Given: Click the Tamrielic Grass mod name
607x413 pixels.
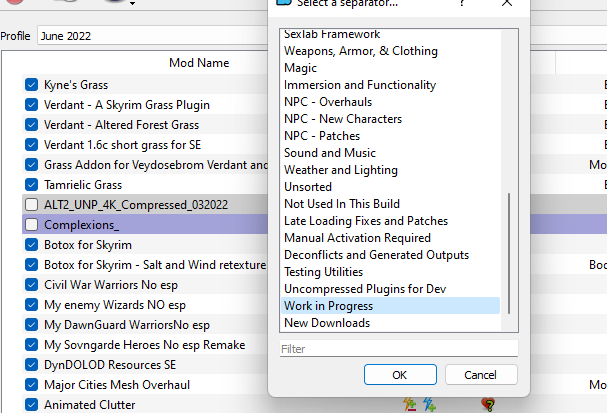Looking at the screenshot, I should tap(83, 185).
